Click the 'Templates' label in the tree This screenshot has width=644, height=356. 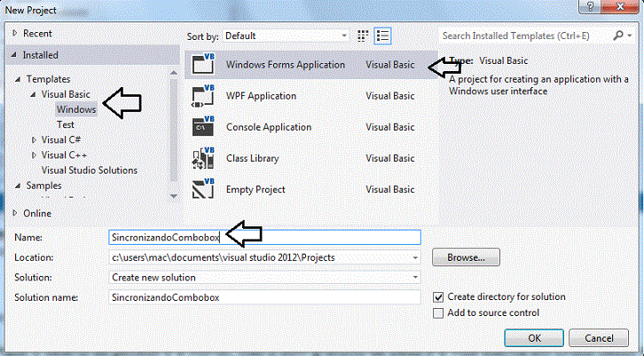[48, 79]
